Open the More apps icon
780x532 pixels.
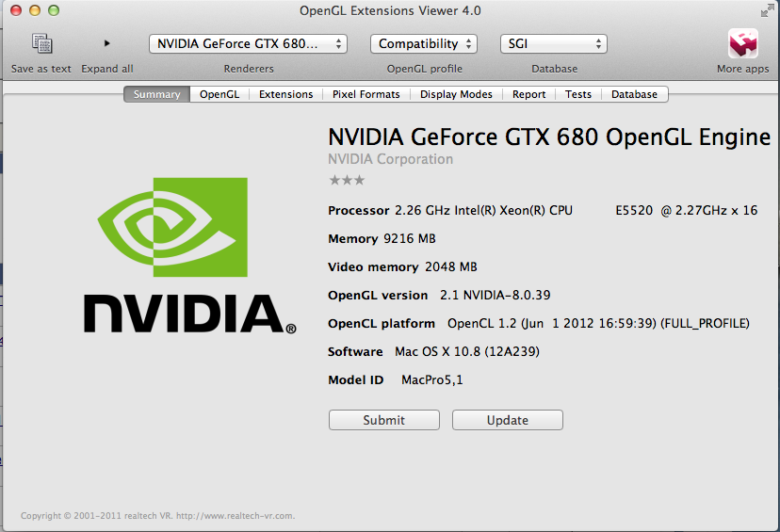tap(742, 43)
